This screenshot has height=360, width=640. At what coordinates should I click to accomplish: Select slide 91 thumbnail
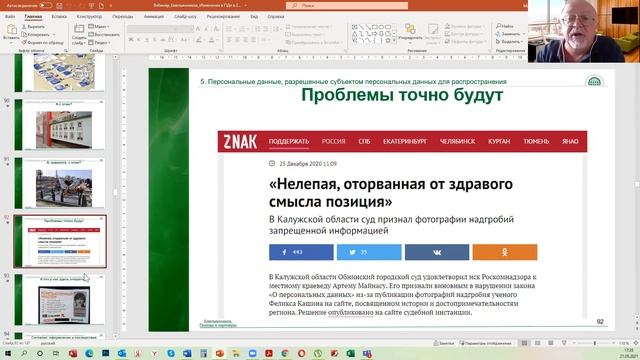pos(60,183)
